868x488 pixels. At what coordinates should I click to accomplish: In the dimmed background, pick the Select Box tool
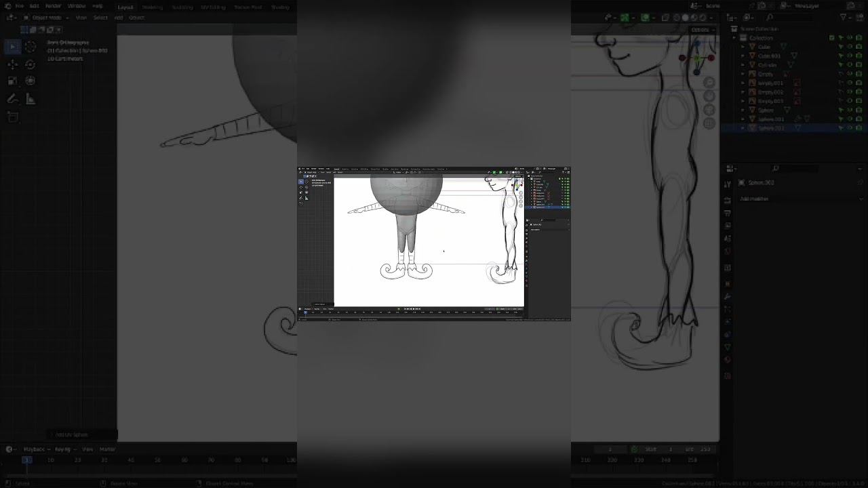click(12, 46)
